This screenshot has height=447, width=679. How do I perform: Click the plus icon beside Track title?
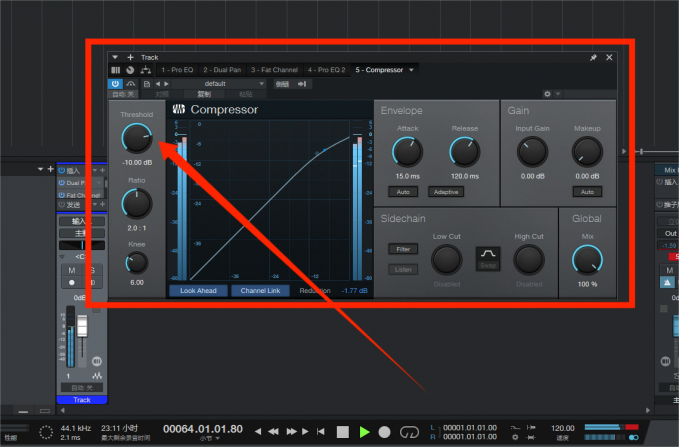(130, 58)
